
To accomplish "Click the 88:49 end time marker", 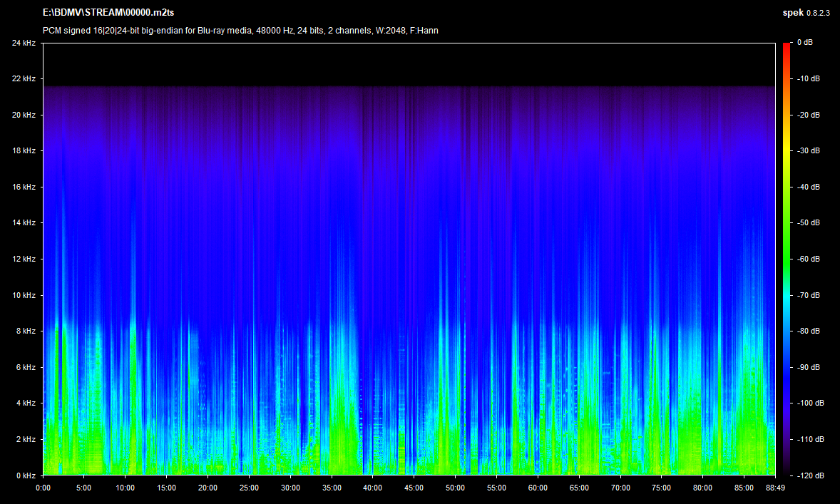I will coord(775,488).
